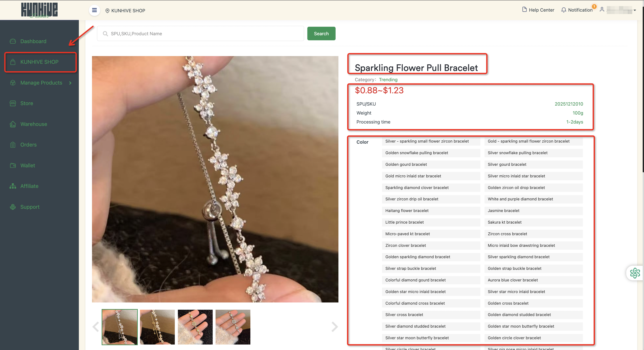
Task: Go to Affiliate section
Action: 29,186
